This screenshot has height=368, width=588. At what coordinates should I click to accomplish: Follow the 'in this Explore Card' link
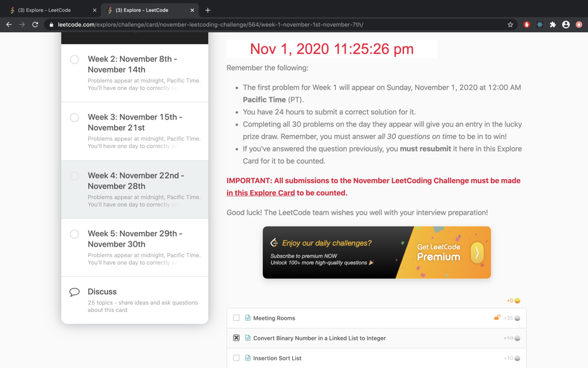[x=260, y=193]
